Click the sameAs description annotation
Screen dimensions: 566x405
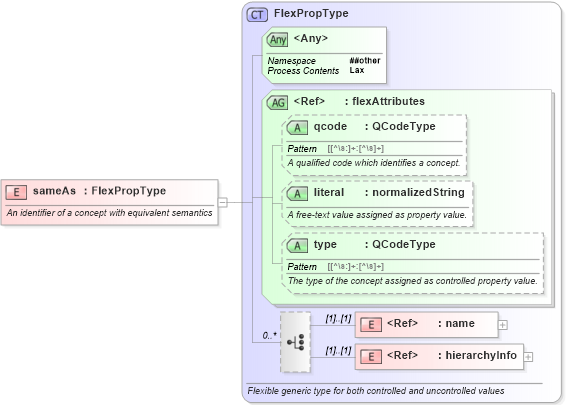click(x=109, y=213)
